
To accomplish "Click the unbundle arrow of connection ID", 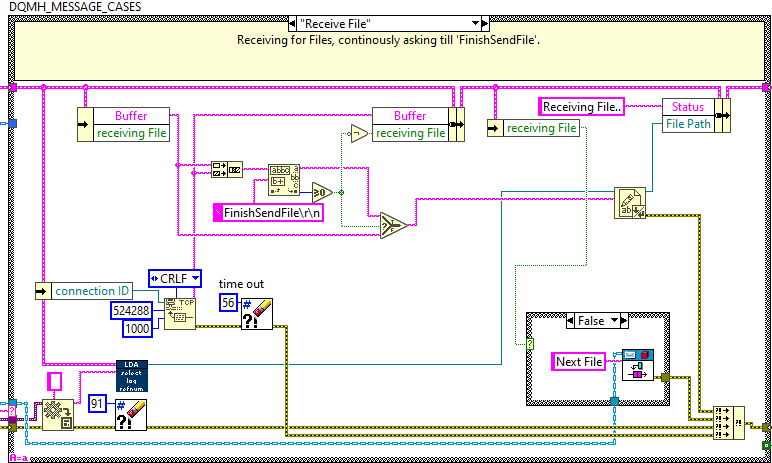I will click(x=43, y=291).
